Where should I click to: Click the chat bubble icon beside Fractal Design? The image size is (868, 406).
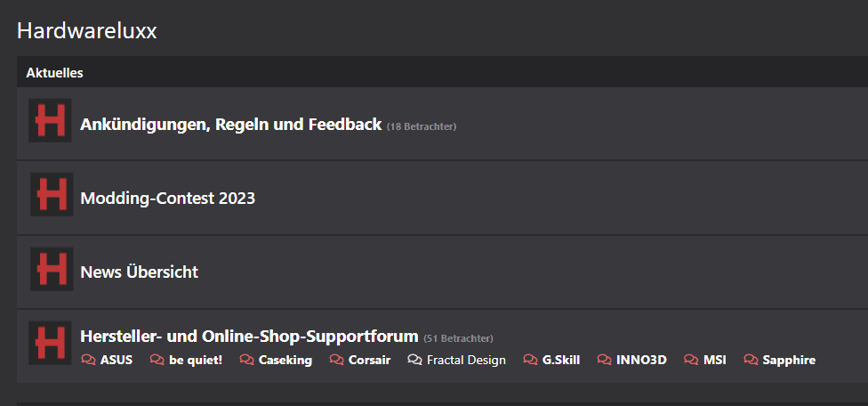[414, 361]
